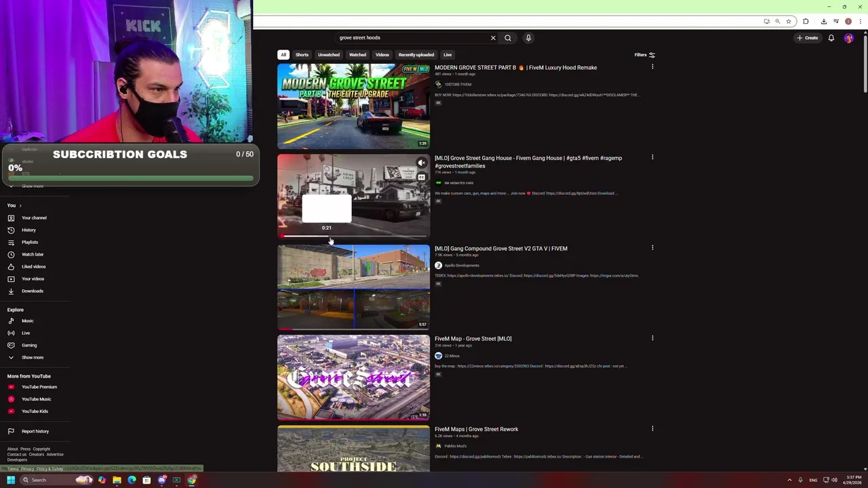Select the Videos filter chip

coord(382,55)
